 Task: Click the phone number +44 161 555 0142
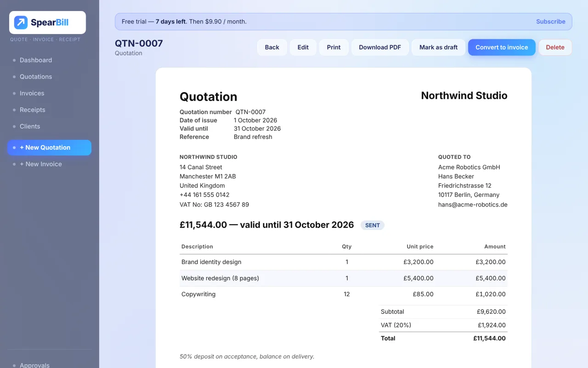pyautogui.click(x=204, y=195)
